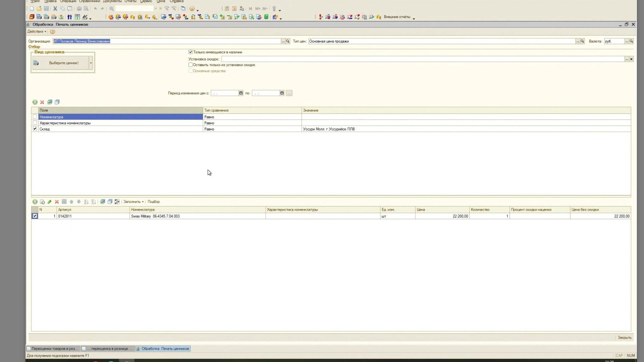Open the selection ellipsis for the Организация field
The height and width of the screenshot is (362, 644).
[283, 41]
